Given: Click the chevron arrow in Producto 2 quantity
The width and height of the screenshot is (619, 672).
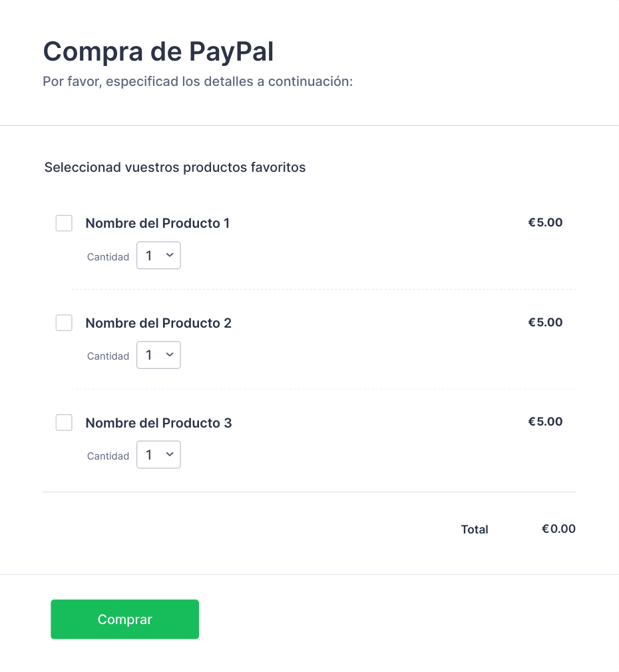Looking at the screenshot, I should (x=170, y=354).
